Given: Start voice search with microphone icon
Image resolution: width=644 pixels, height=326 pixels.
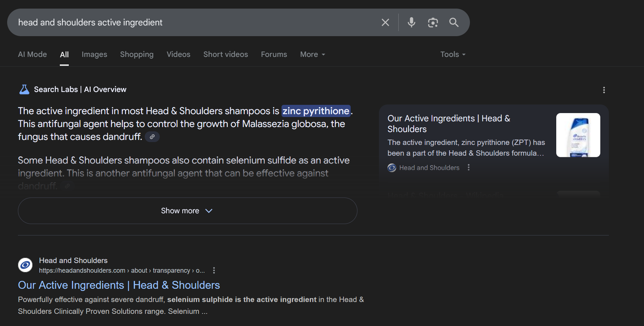Looking at the screenshot, I should 412,23.
